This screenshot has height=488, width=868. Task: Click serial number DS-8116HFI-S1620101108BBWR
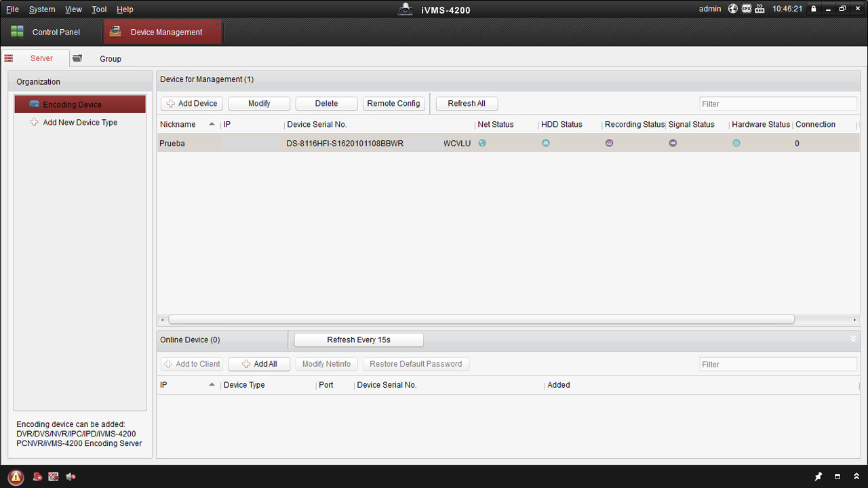pos(344,144)
